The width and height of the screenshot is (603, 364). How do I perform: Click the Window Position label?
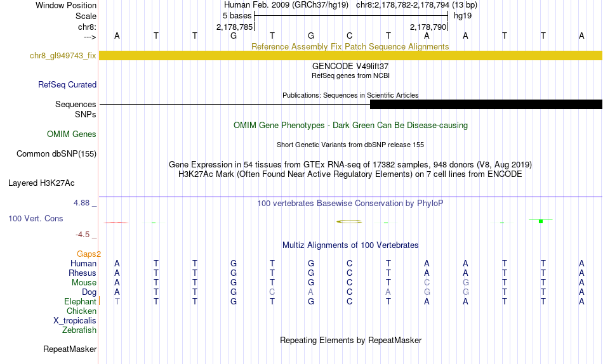(x=66, y=5)
